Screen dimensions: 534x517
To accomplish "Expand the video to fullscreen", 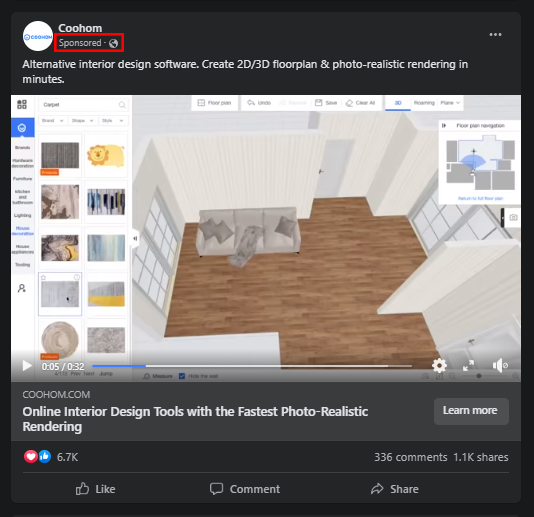I will [469, 365].
